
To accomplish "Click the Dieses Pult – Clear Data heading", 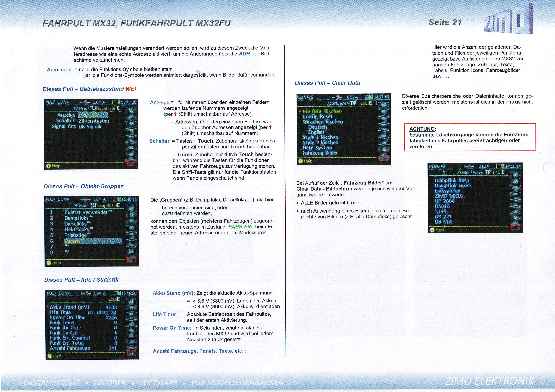I will coord(327,83).
